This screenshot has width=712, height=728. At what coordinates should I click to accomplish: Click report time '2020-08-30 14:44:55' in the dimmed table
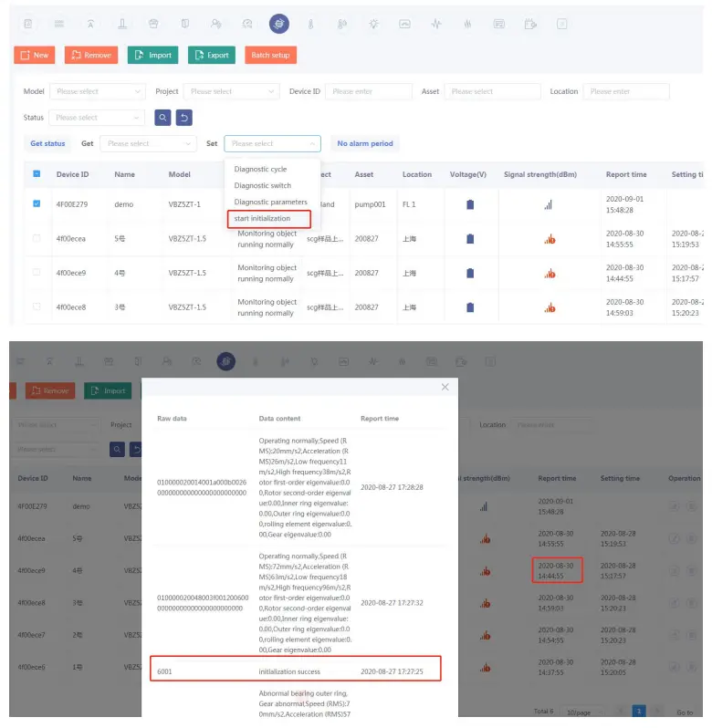tap(556, 570)
